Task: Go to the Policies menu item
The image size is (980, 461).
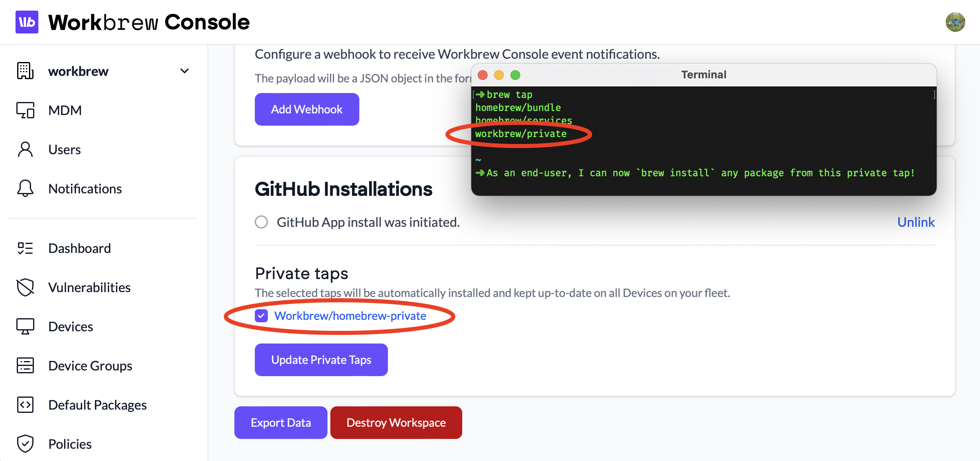Action: coord(70,444)
